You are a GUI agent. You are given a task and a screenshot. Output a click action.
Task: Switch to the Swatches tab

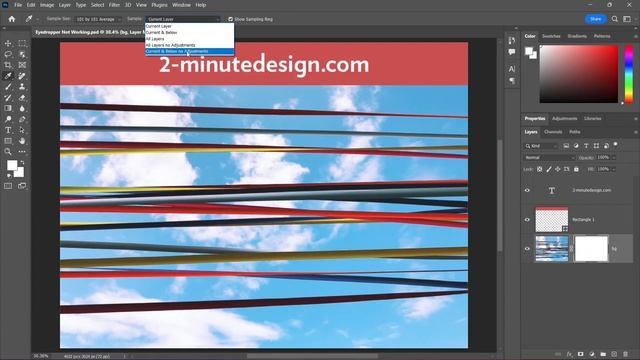pos(551,36)
